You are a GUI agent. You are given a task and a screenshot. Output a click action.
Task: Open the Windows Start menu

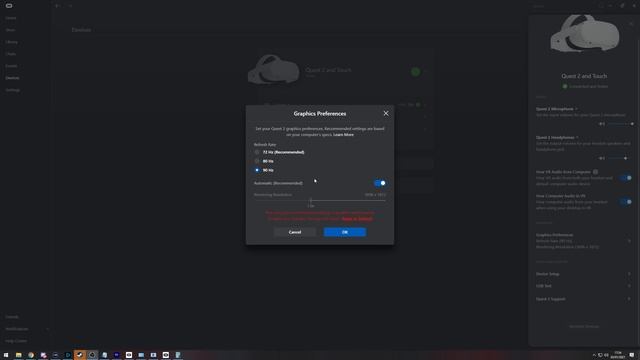[6, 355]
